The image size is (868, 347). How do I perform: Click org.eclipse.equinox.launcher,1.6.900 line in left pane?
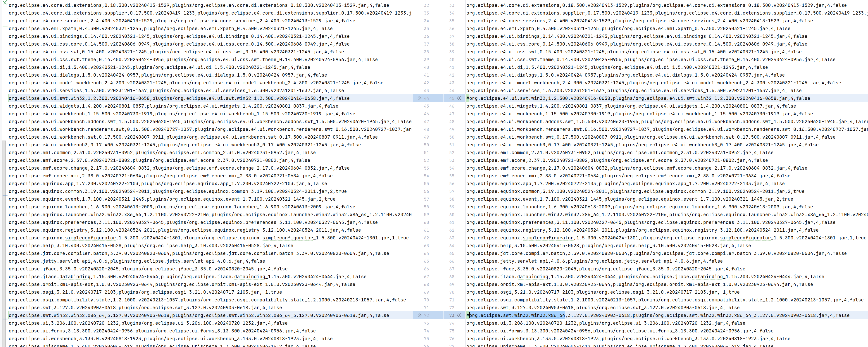pos(182,207)
